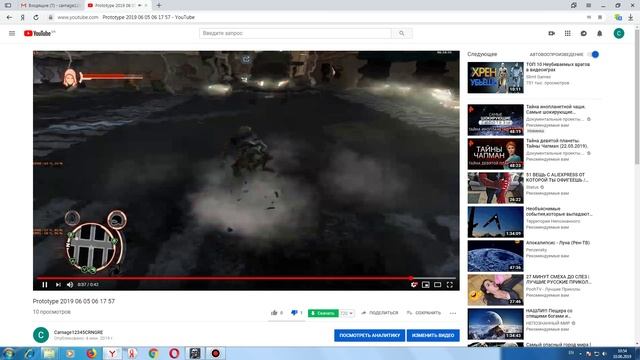Close the Prototype YouTube tab
Screen dimensions: 640x360
tap(146, 5)
